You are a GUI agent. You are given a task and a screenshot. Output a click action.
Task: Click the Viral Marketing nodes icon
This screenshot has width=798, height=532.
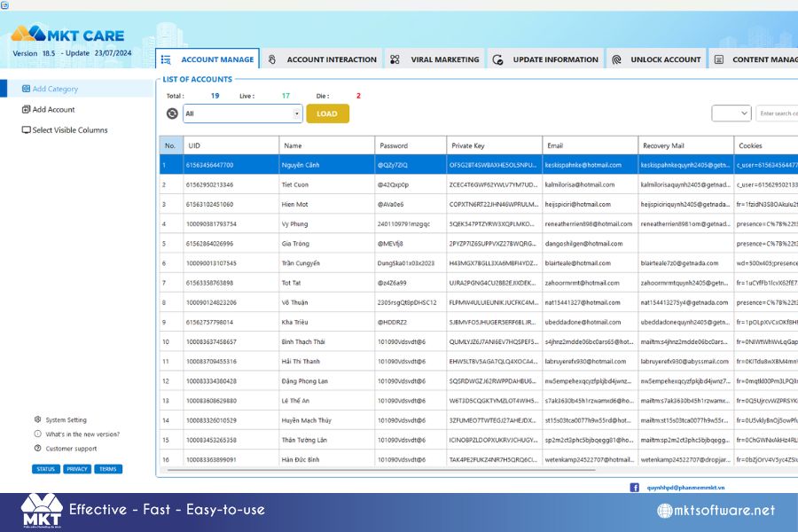(x=395, y=59)
